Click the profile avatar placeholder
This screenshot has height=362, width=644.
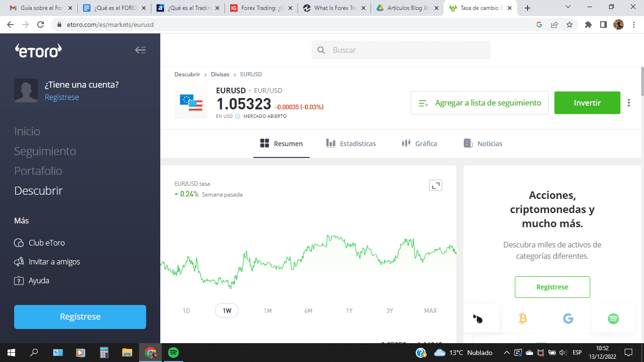(26, 90)
